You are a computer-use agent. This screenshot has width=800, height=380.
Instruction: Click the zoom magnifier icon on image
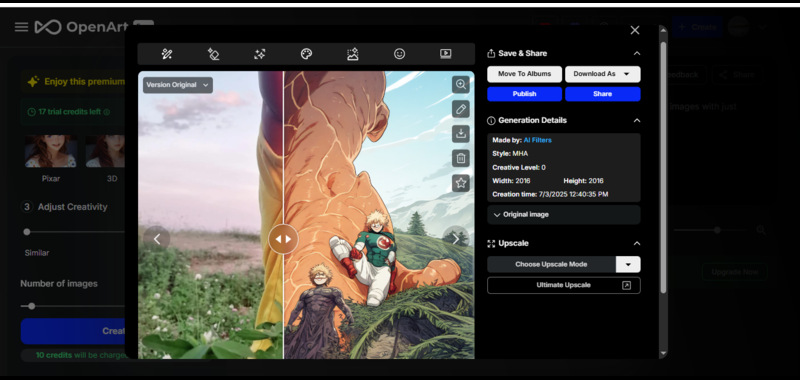point(461,85)
